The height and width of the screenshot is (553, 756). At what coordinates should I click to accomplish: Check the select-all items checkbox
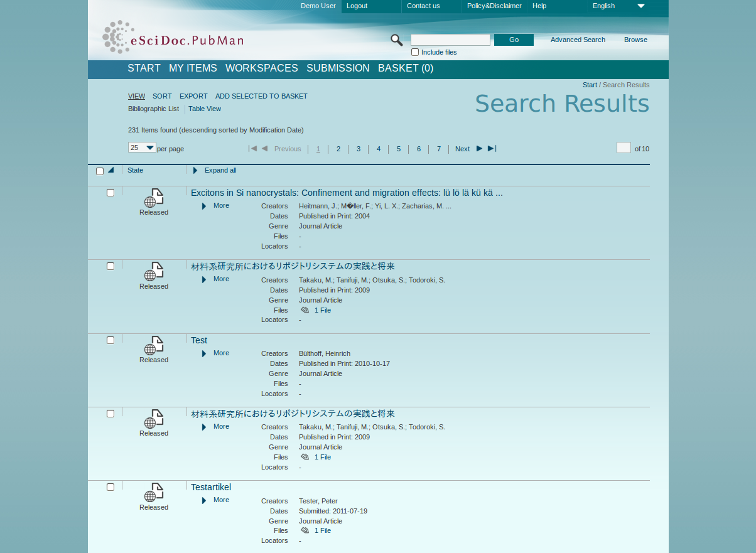click(100, 171)
